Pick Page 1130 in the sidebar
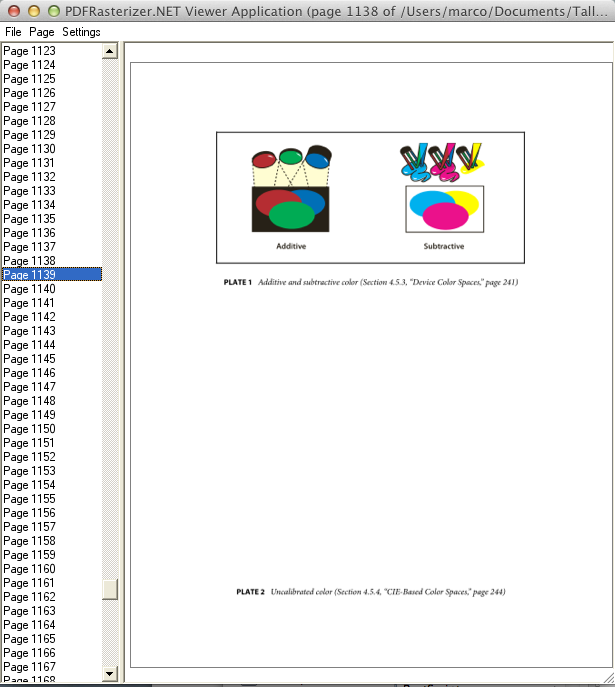 click(x=29, y=149)
